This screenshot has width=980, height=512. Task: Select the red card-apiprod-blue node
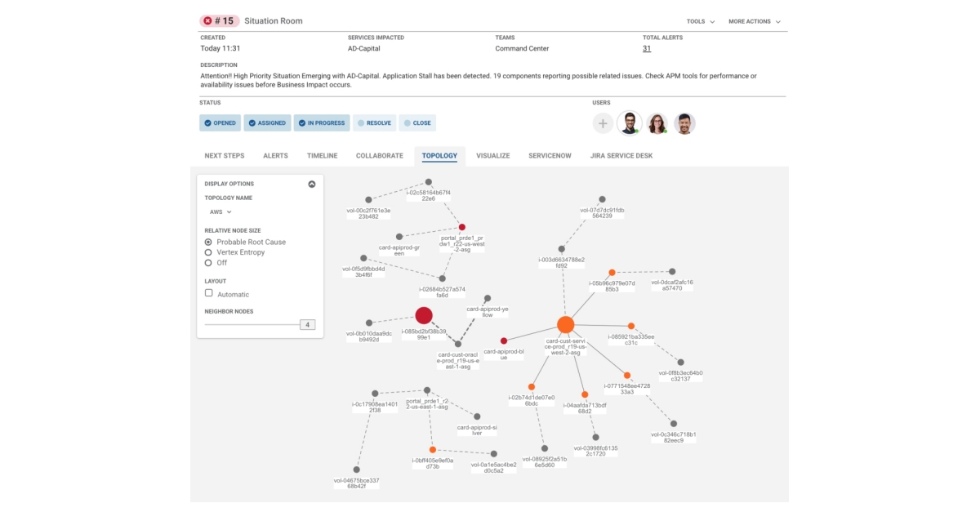pyautogui.click(x=504, y=341)
